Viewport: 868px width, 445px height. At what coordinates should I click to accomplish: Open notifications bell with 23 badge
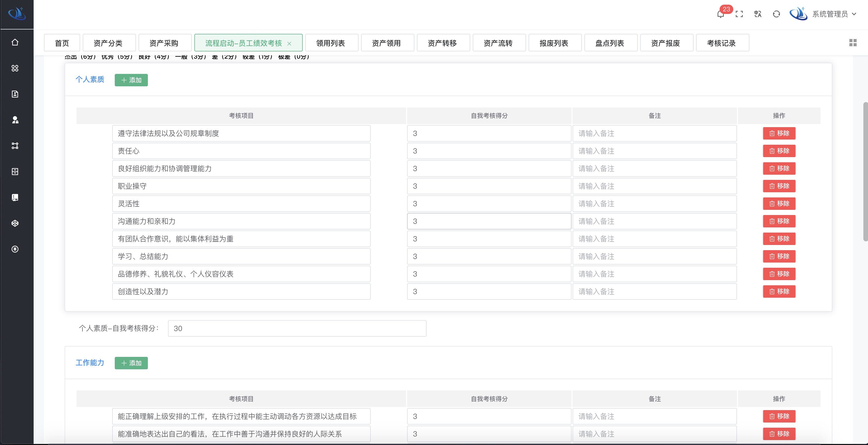[720, 14]
